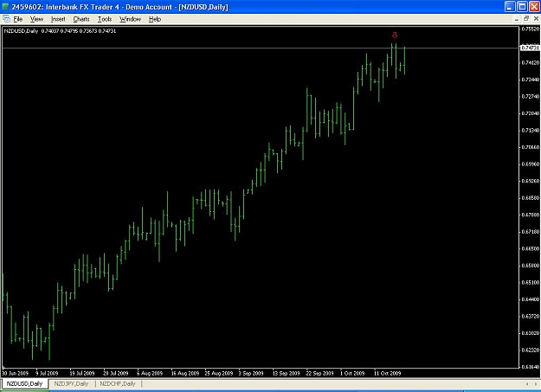Open the Window menu

pyautogui.click(x=130, y=19)
